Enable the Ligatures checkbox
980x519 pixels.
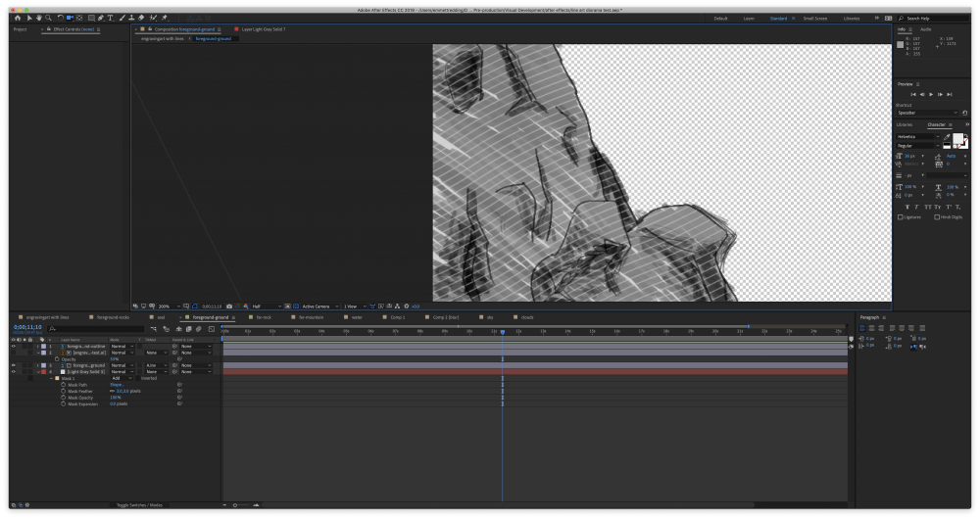900,217
